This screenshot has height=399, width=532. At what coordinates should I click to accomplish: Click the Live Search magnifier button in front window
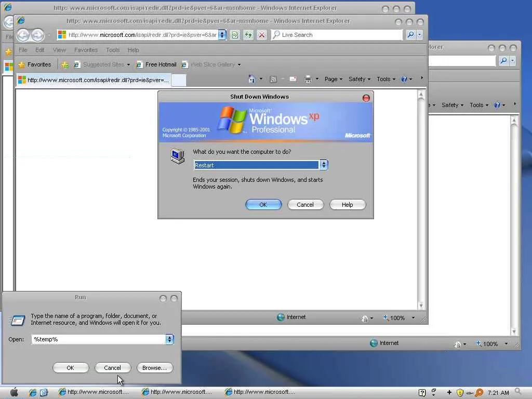[410, 35]
